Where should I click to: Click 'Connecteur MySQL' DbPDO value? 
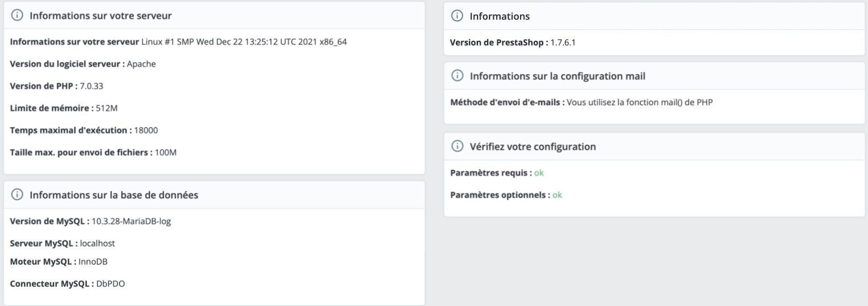pyautogui.click(x=110, y=284)
